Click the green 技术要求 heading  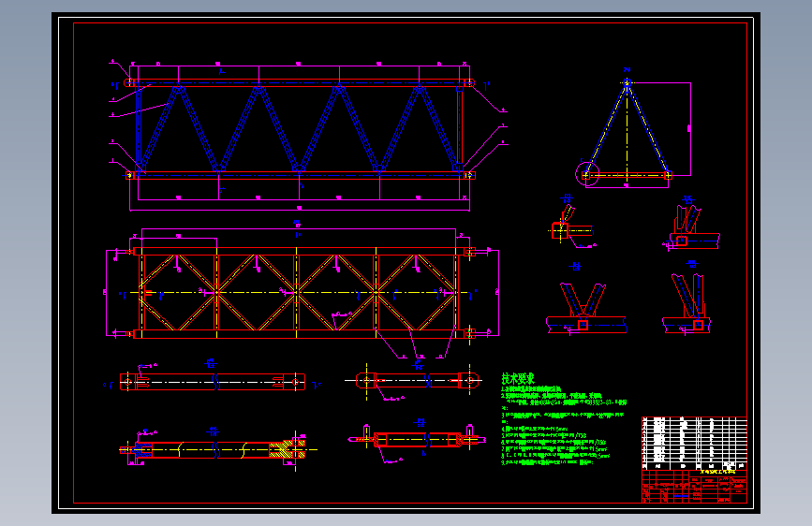[518, 378]
